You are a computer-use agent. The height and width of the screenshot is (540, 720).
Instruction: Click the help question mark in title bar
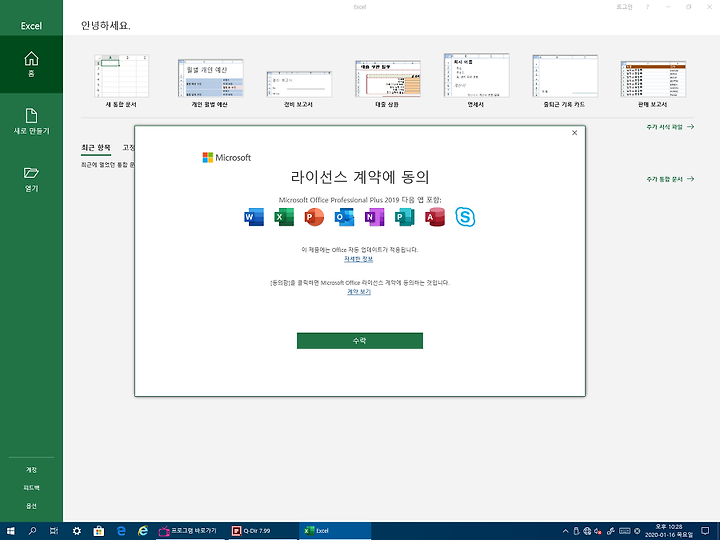(647, 7)
